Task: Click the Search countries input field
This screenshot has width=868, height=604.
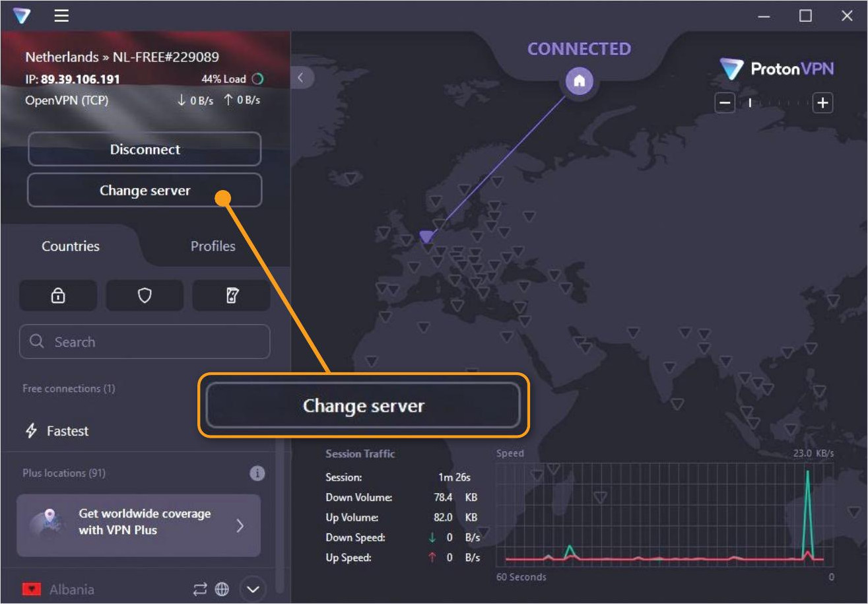Action: [x=145, y=342]
